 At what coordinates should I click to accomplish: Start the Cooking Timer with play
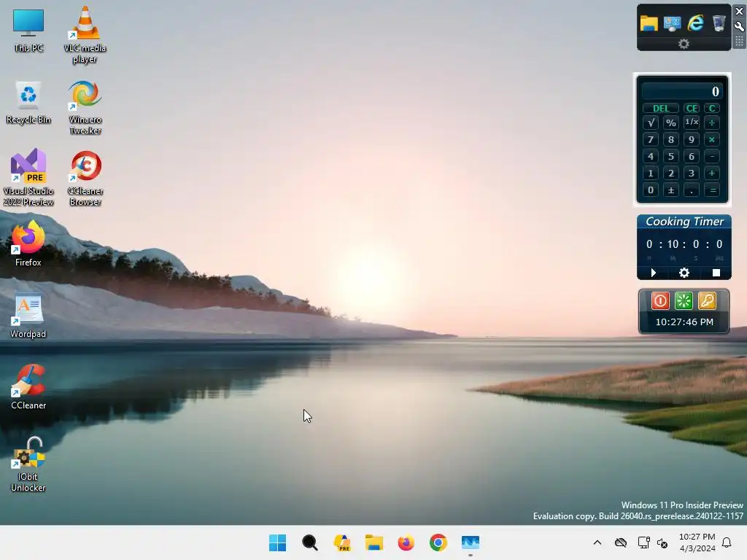click(x=653, y=273)
